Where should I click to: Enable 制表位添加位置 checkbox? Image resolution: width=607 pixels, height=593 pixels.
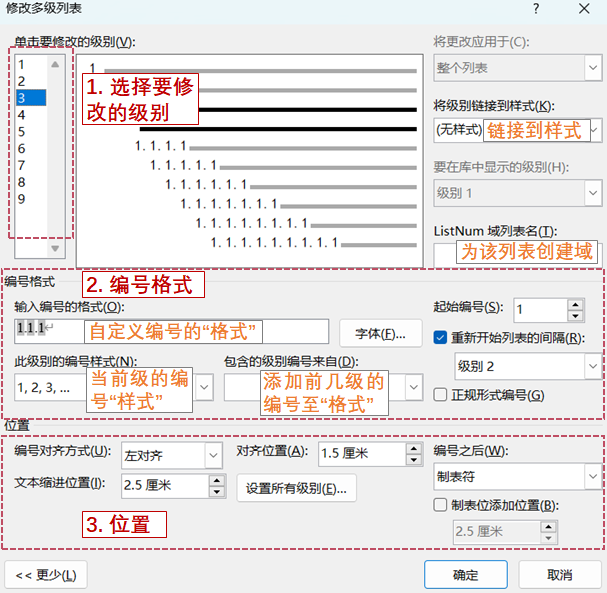pyautogui.click(x=440, y=505)
